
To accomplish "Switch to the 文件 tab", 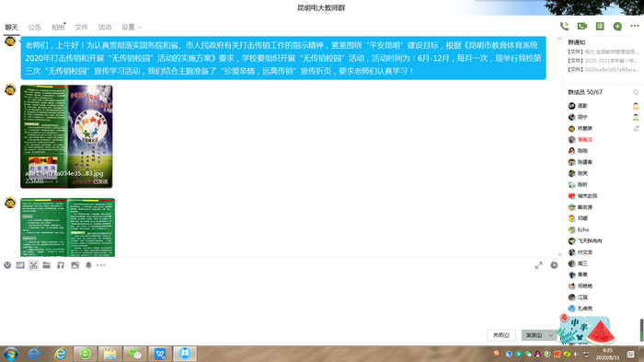I will coord(81,27).
